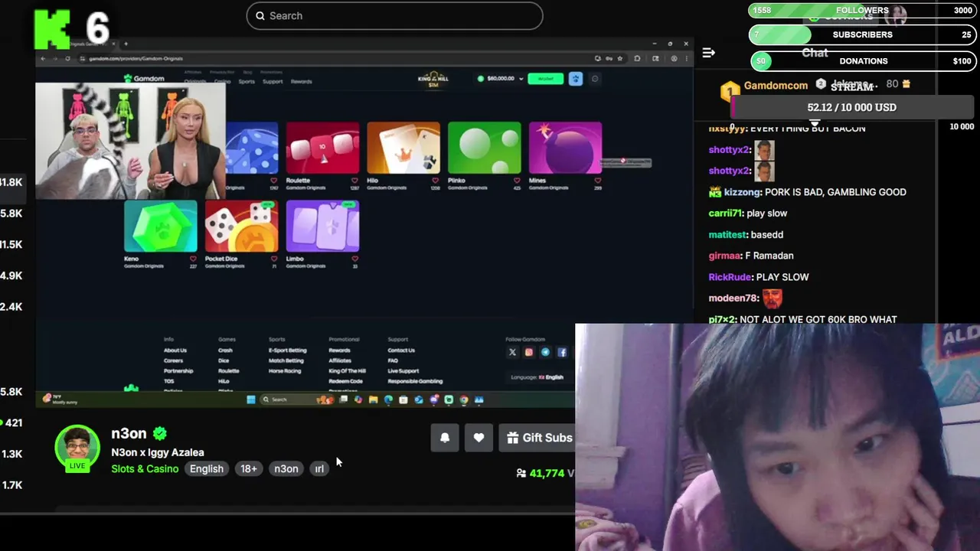Viewport: 980px width, 551px height.
Task: Open the Sports menu on Gamdom
Action: (247, 81)
